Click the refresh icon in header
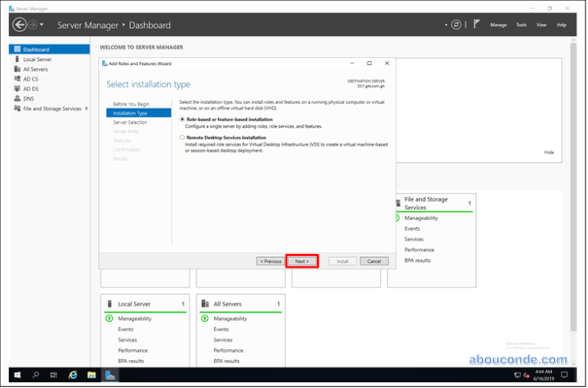The width and height of the screenshot is (588, 388). (456, 25)
